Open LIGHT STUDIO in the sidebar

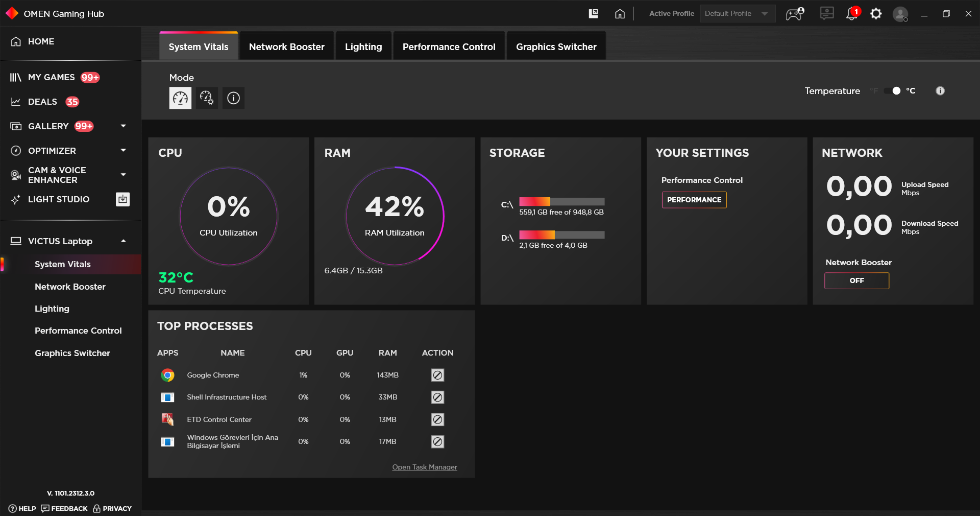point(59,199)
